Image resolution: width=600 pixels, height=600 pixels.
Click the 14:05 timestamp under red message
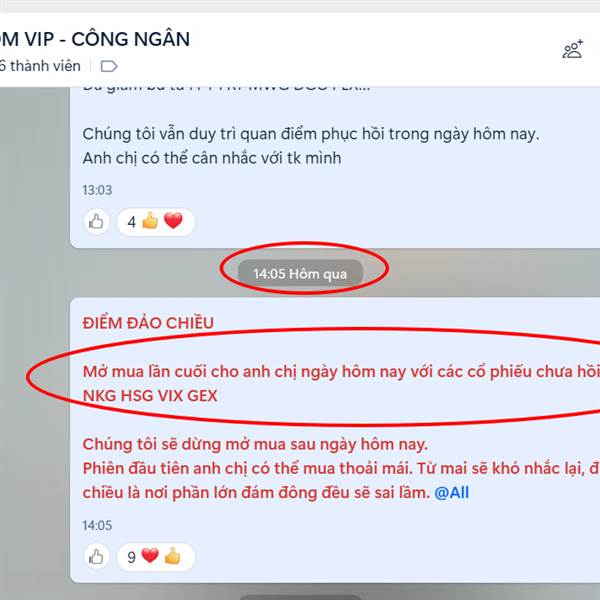click(x=97, y=525)
